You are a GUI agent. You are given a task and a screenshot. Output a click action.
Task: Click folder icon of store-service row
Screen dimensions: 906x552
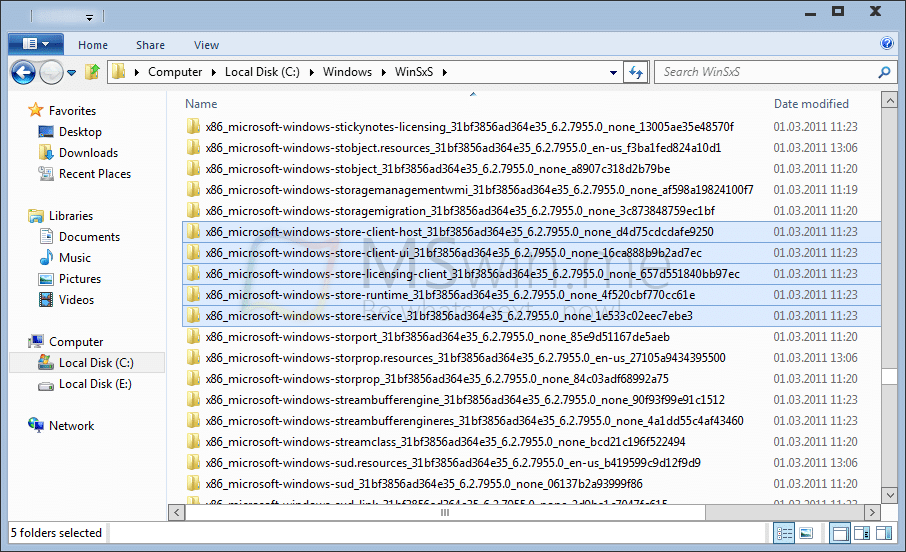pos(194,316)
